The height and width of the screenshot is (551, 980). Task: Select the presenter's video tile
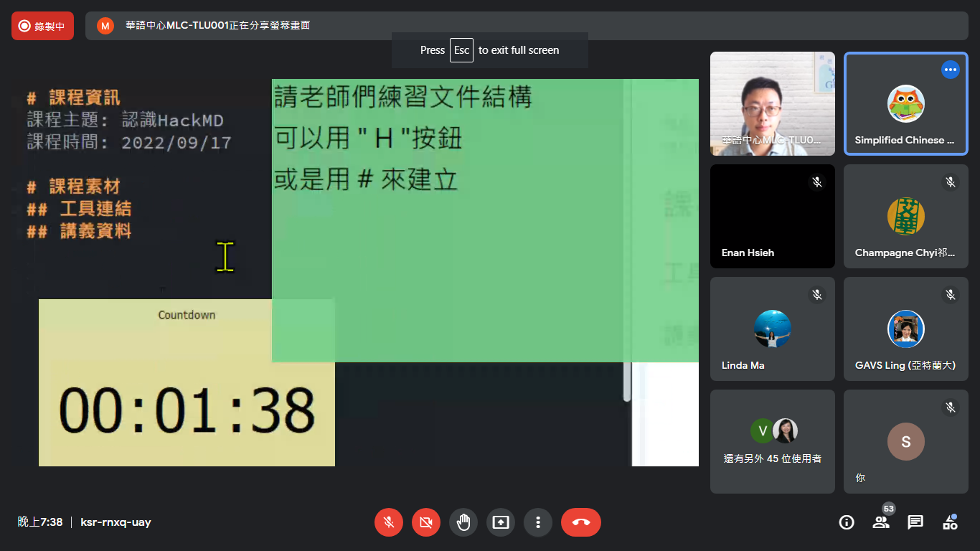(772, 103)
